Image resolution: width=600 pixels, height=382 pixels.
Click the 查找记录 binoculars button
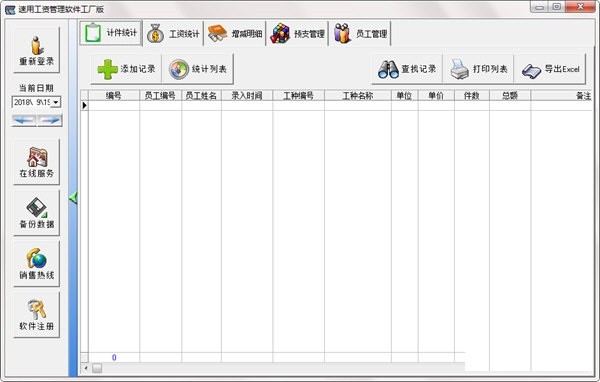coord(407,69)
